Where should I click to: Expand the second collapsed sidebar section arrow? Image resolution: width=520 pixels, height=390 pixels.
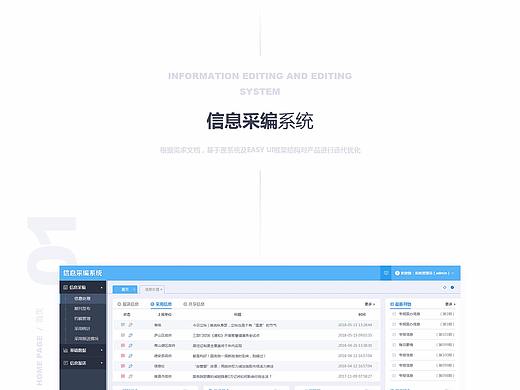point(102,350)
